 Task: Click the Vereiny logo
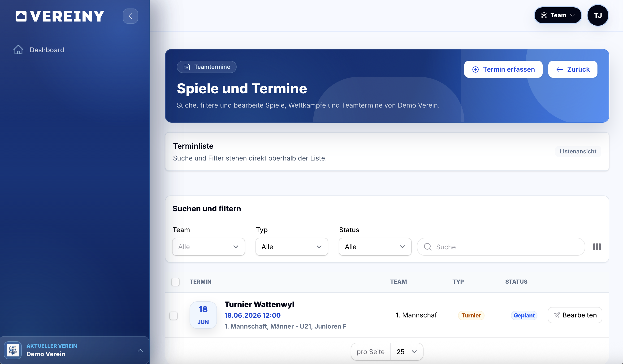[60, 16]
